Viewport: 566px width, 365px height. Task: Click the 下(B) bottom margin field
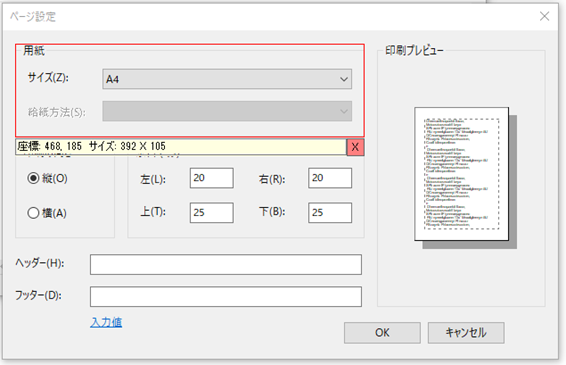[330, 213]
